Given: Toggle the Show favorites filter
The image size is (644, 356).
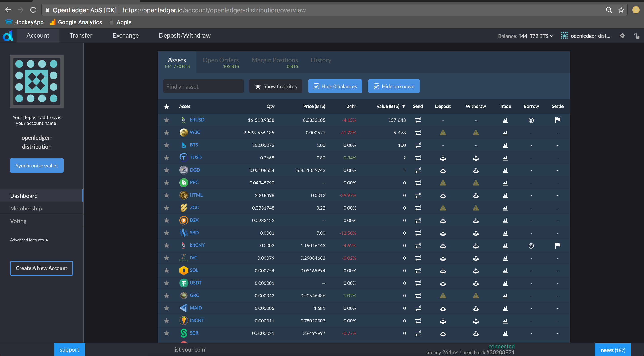Looking at the screenshot, I should 275,86.
